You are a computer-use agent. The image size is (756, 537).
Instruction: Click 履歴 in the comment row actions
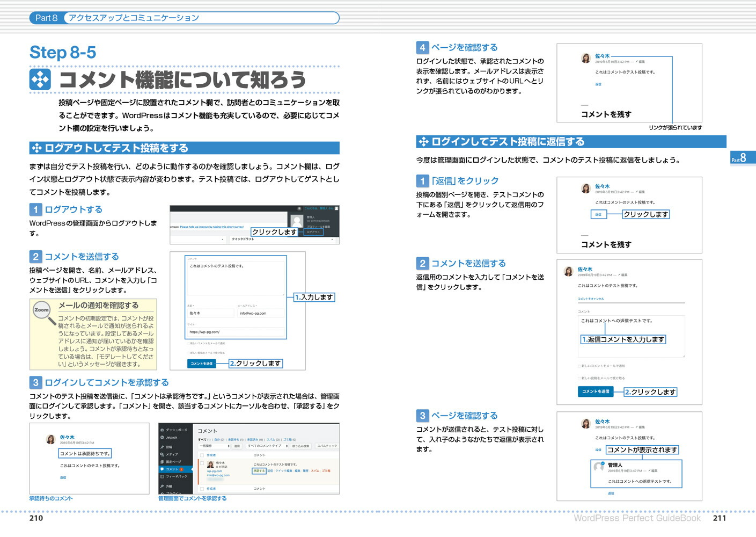(305, 471)
